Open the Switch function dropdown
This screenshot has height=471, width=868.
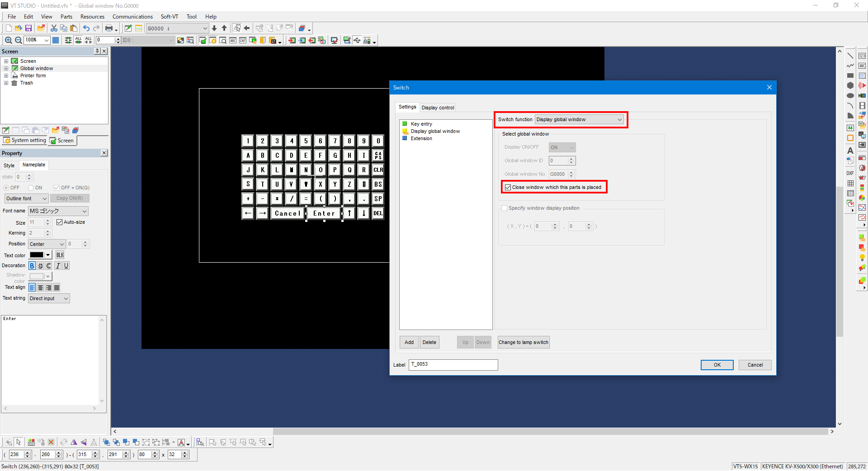(x=579, y=120)
